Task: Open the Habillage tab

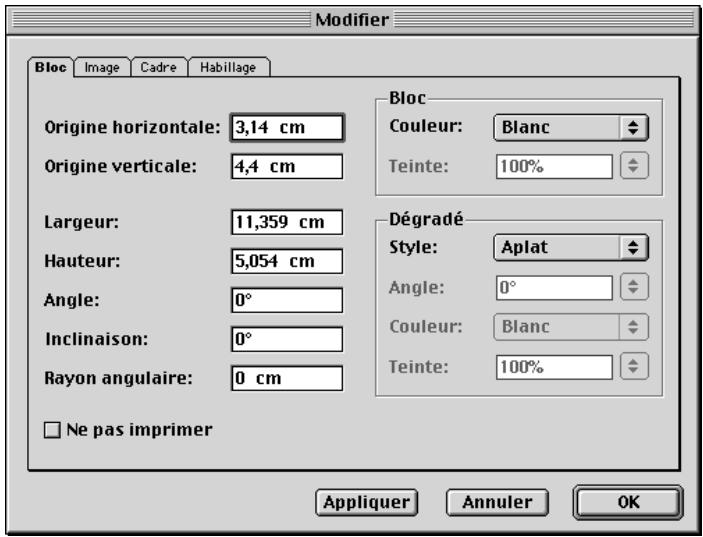Action: (228, 68)
